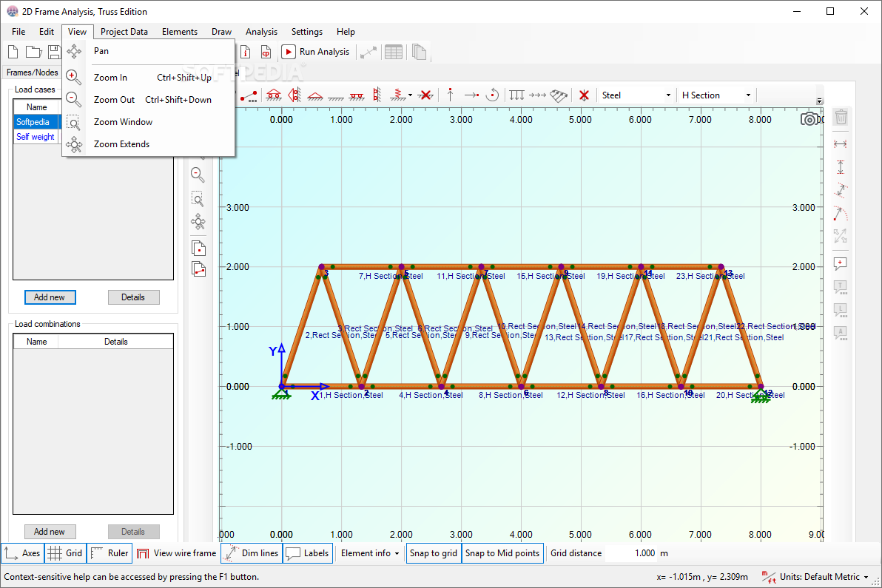Click the delete support red X icon
Screen dimensions: 882x588
point(425,95)
